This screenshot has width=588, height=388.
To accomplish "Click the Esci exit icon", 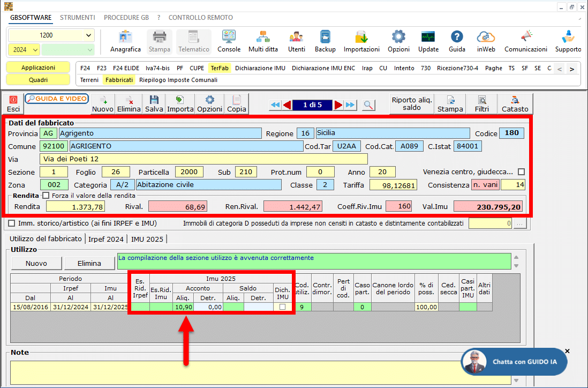I will pyautogui.click(x=13, y=103).
